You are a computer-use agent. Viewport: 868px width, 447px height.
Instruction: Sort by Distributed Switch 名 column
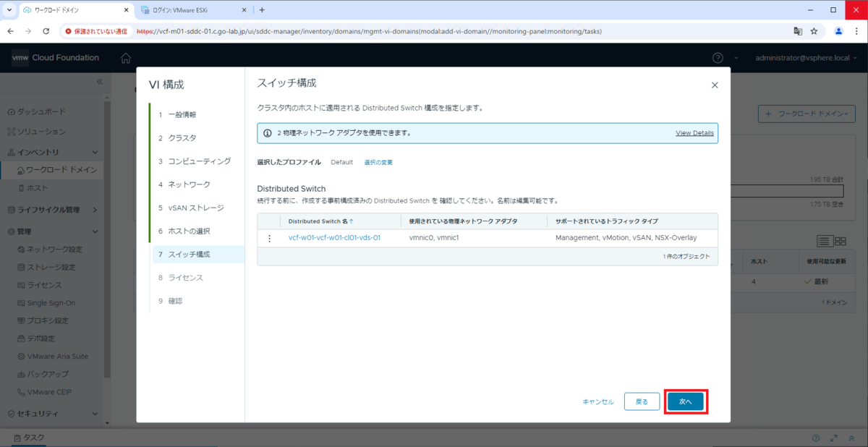320,221
